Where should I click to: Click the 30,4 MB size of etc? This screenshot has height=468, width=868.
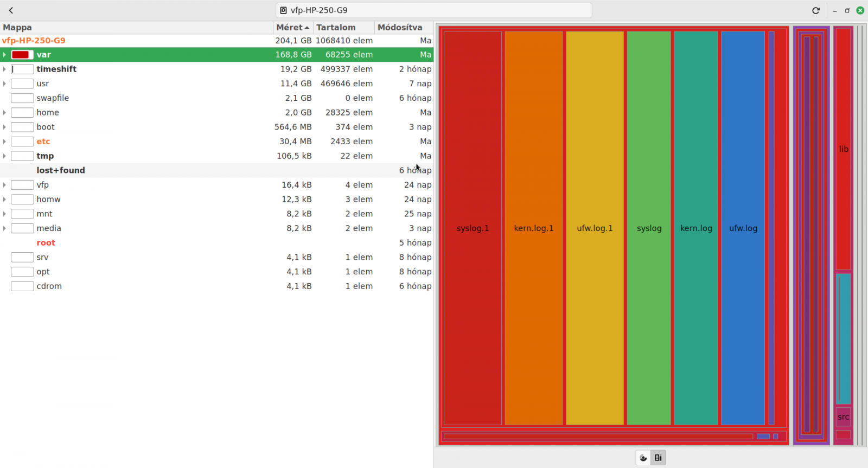[295, 142]
